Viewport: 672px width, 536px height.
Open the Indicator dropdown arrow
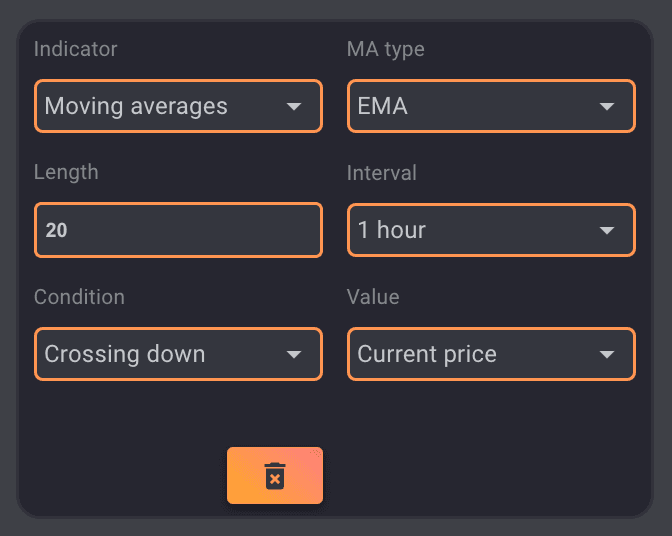tap(294, 107)
